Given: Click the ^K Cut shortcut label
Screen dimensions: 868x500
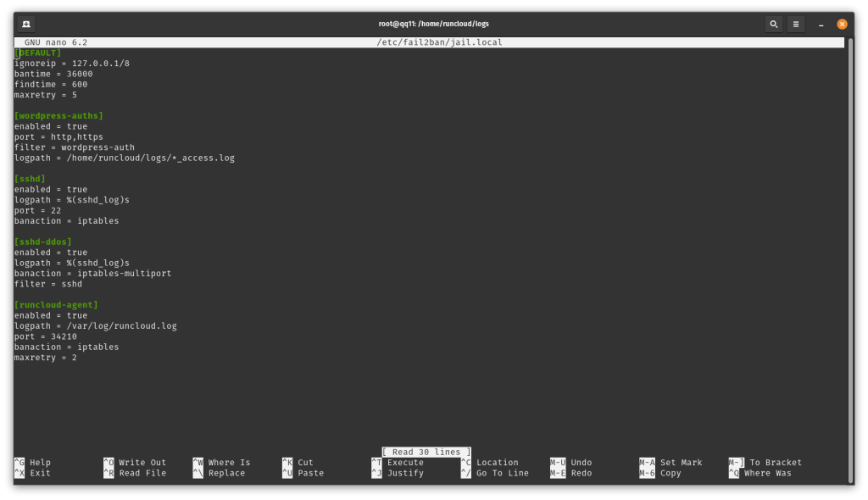Looking at the screenshot, I should pos(298,463).
